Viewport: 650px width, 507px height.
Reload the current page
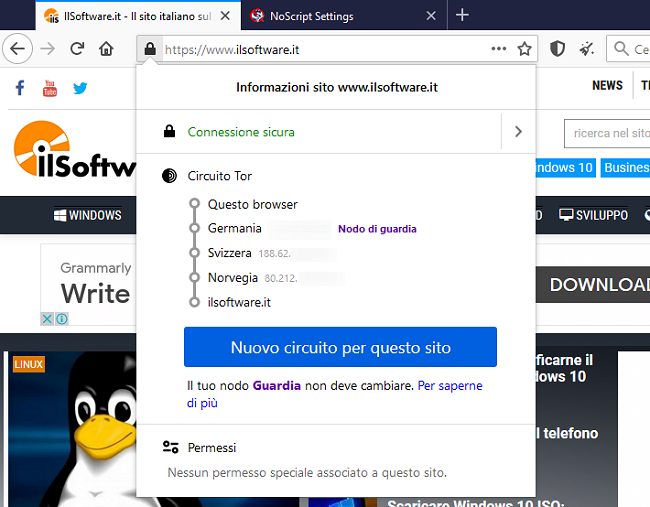pyautogui.click(x=77, y=49)
